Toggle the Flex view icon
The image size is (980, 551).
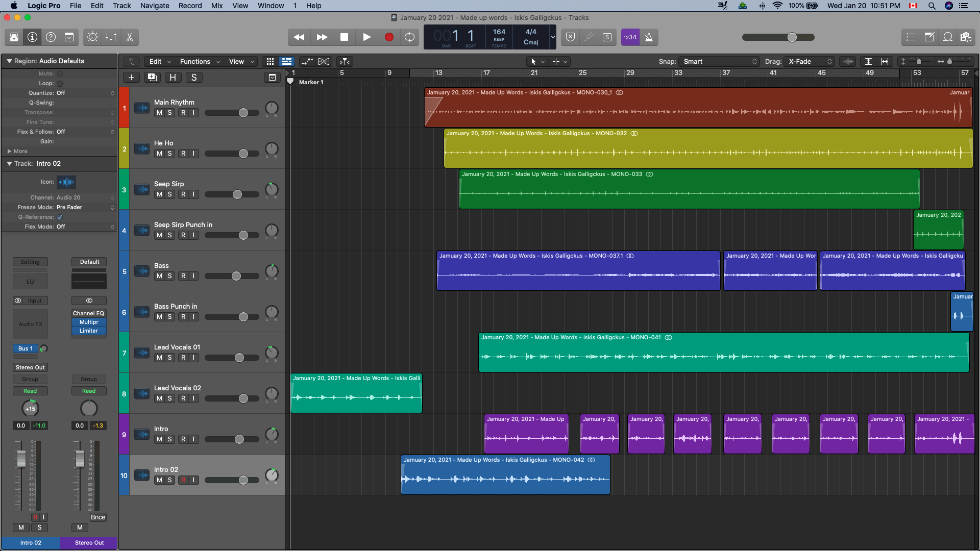(324, 62)
